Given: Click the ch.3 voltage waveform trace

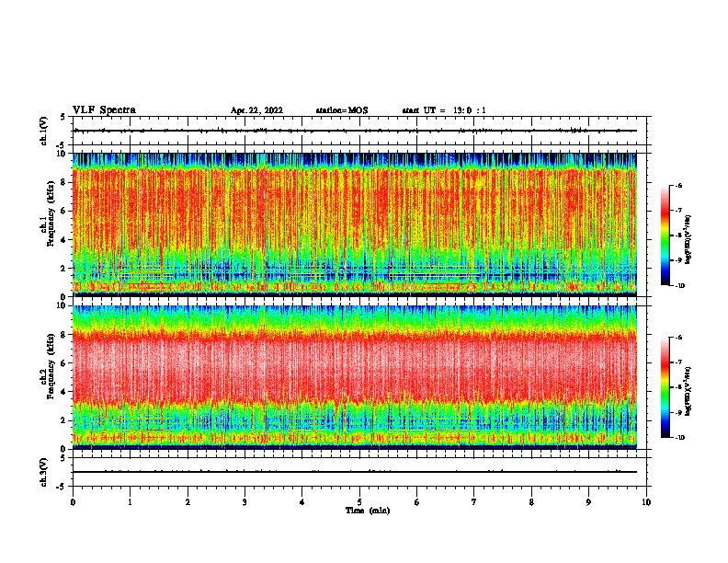Looking at the screenshot, I should tap(354, 472).
